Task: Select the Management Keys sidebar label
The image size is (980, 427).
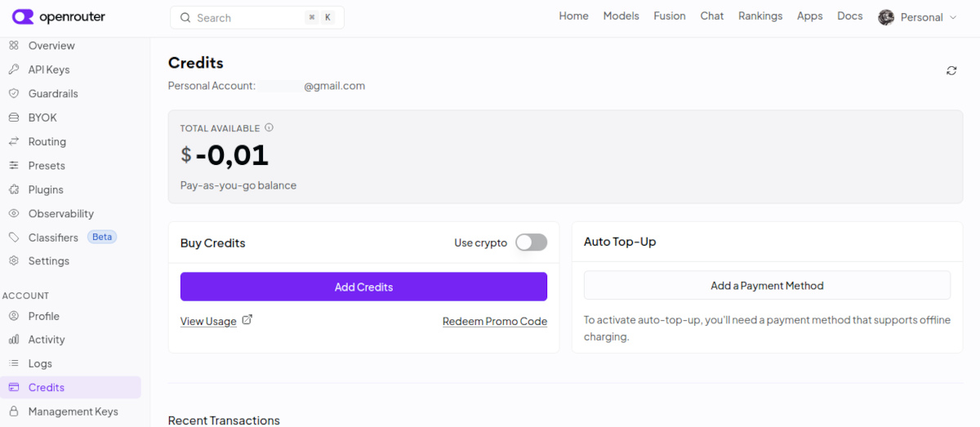Action: pos(73,411)
